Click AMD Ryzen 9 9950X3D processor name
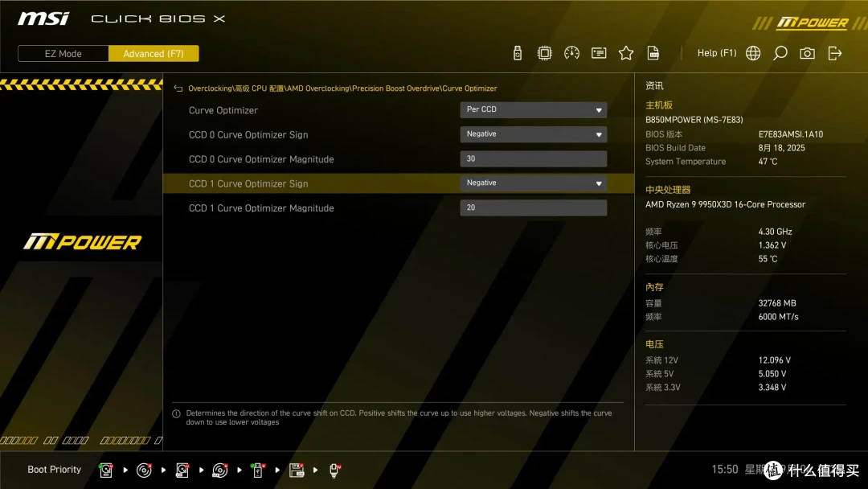 [725, 204]
